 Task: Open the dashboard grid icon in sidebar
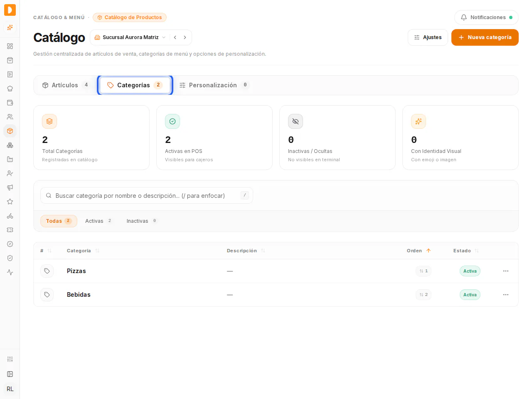pos(10,46)
